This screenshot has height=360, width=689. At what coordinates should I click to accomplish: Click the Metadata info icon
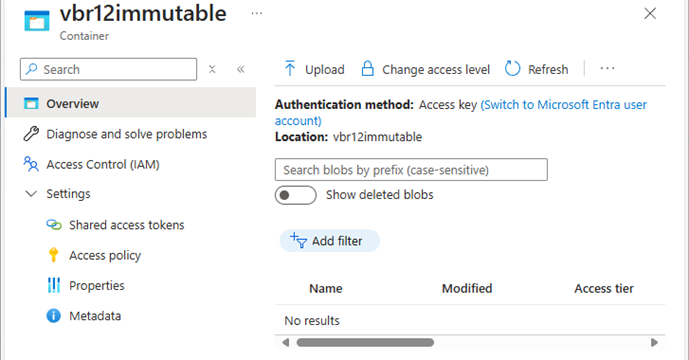coord(54,316)
